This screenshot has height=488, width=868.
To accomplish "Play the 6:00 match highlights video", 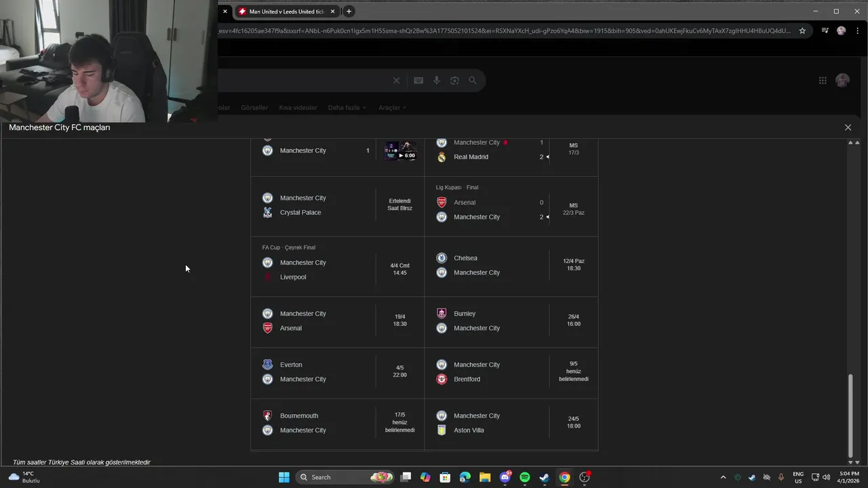I will tap(400, 150).
